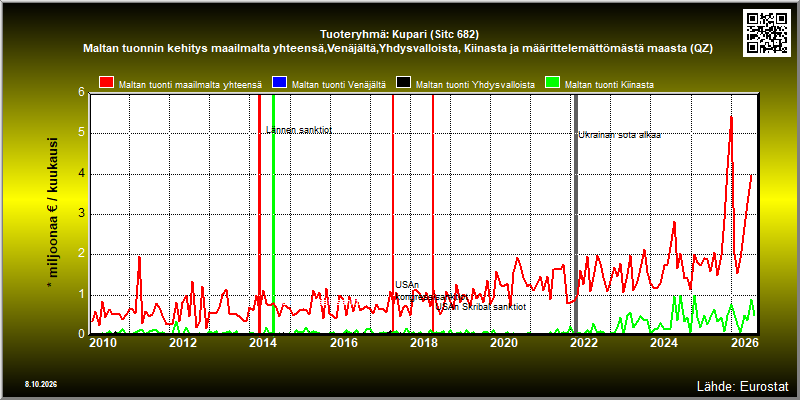Viewport: 800px width, 400px height.
Task: Click the y-axis value 5
Action: point(81,133)
